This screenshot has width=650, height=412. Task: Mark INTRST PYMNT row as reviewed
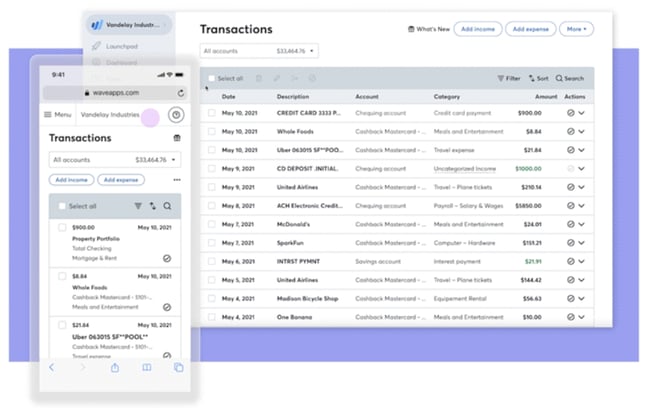571,261
